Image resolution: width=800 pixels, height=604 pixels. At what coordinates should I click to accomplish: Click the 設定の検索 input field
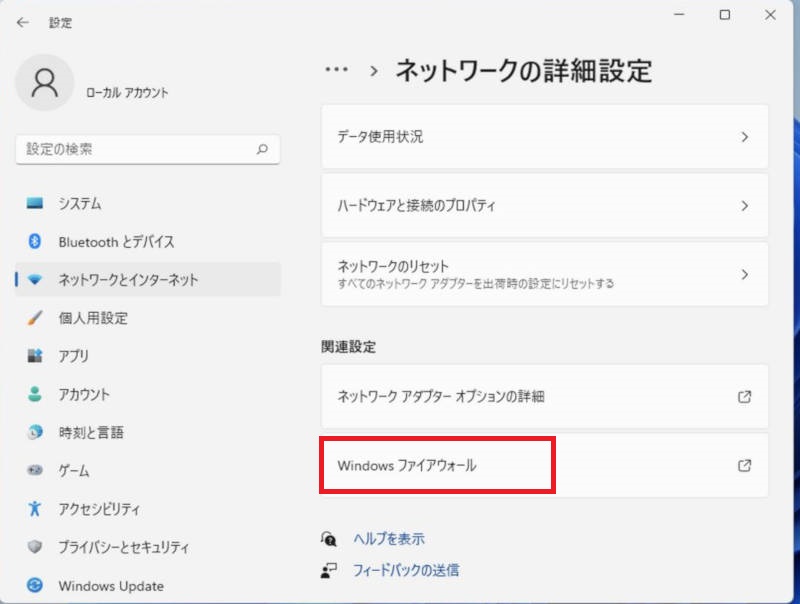point(148,149)
